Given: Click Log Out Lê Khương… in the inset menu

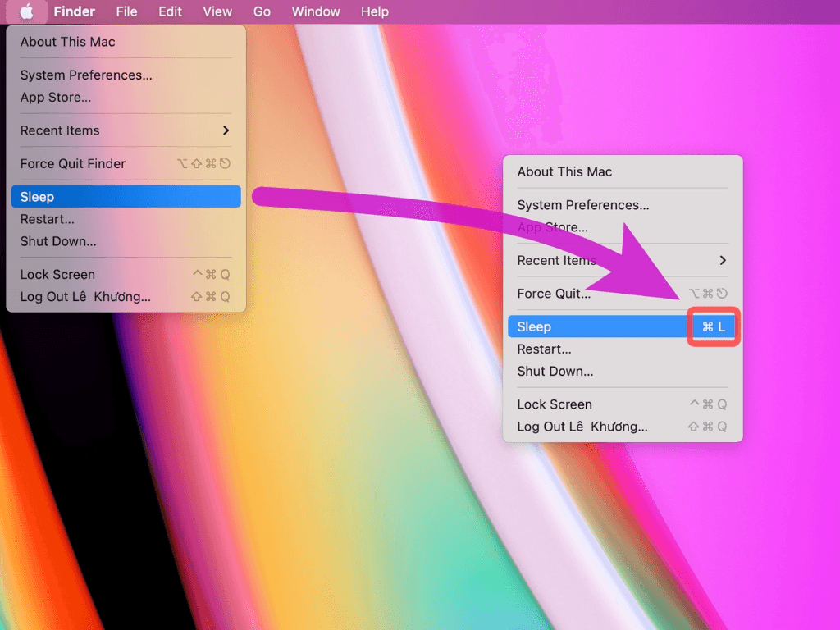Looking at the screenshot, I should [x=582, y=427].
